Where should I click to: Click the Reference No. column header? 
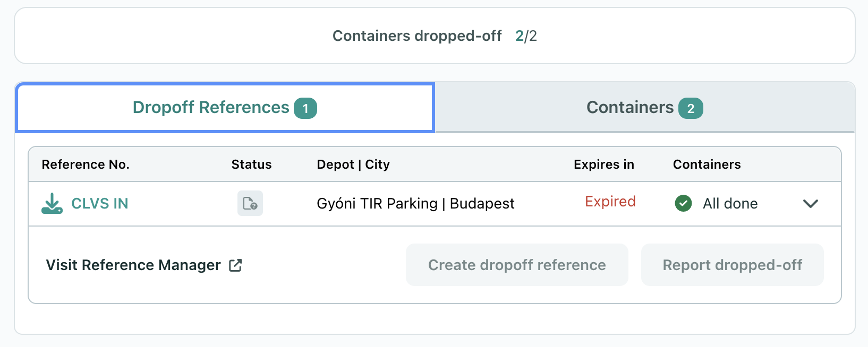click(x=86, y=164)
